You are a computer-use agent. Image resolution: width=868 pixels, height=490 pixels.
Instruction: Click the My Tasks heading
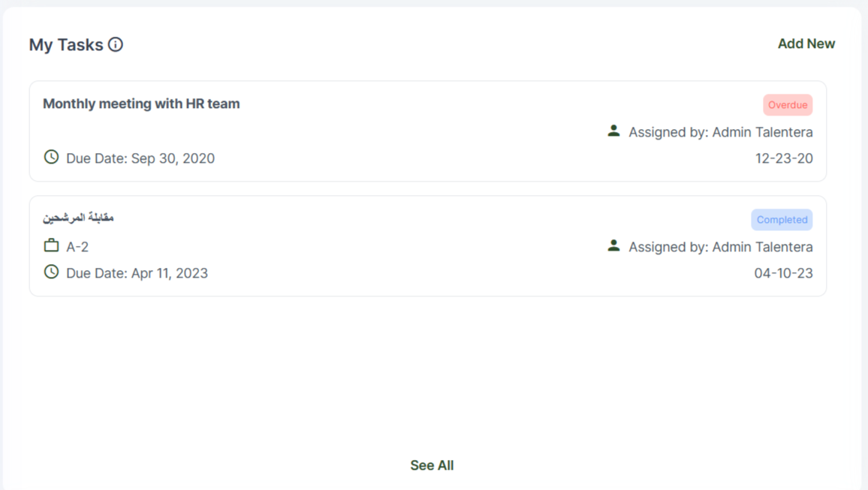(x=66, y=45)
